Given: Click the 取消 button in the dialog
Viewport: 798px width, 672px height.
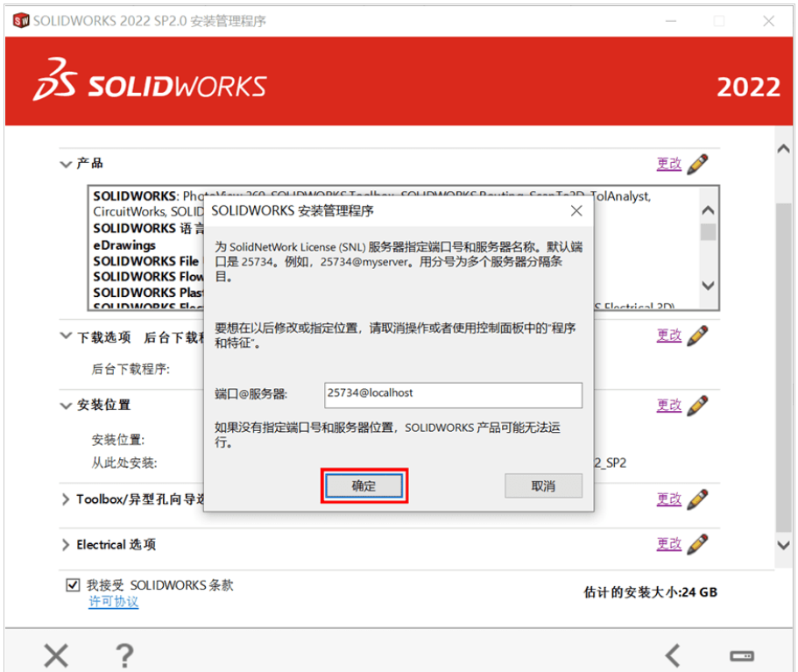Looking at the screenshot, I should pyautogui.click(x=543, y=485).
